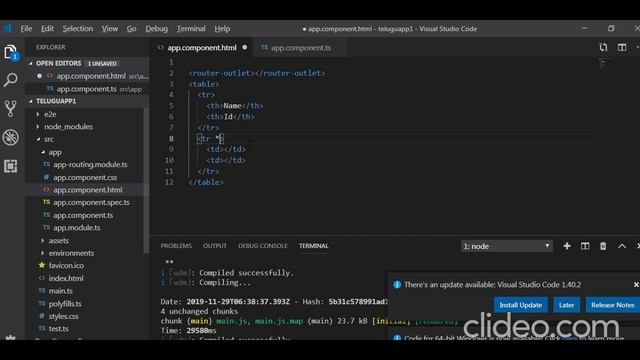Split the terminal panel

click(585, 246)
